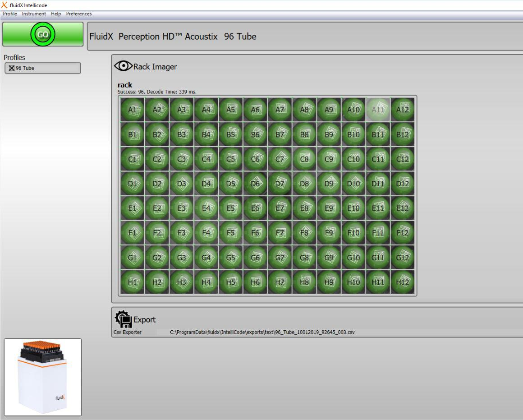Select tube well A12
Viewport: 523px width, 420px height.
coord(403,110)
